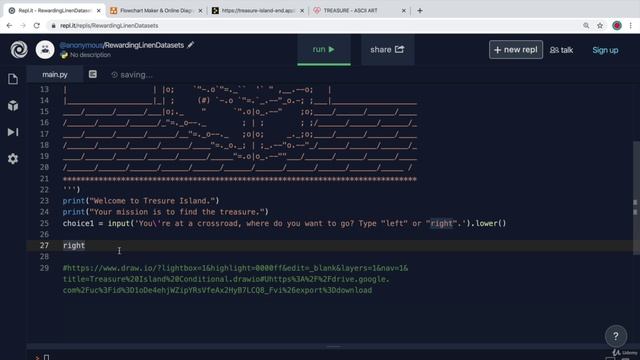
Task: Open the Files sidebar icon
Action: pyautogui.click(x=13, y=79)
